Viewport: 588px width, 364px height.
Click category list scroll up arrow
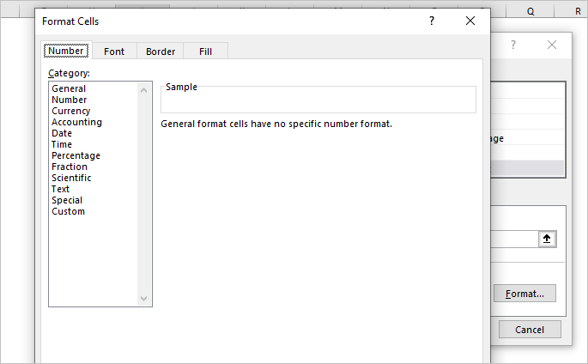[x=143, y=90]
